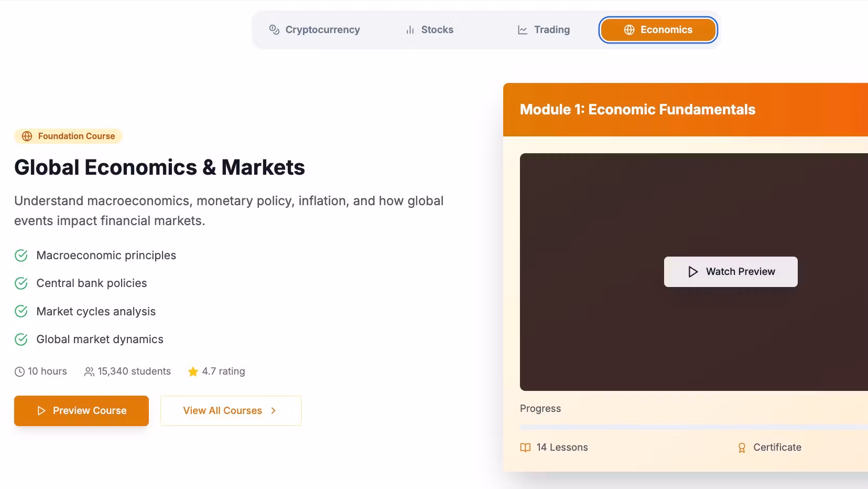Click the coins icon on Cryptocurrency tab

pyautogui.click(x=274, y=30)
